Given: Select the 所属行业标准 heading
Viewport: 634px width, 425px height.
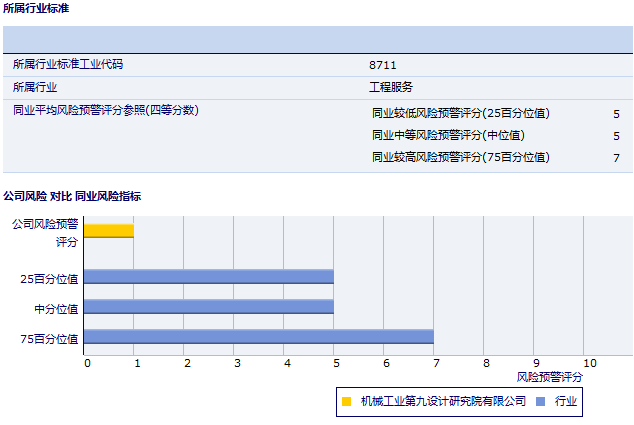Looking at the screenshot, I should (x=36, y=8).
